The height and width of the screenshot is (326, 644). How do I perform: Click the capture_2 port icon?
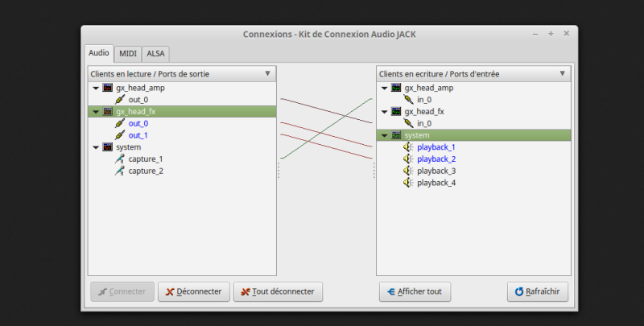click(120, 171)
